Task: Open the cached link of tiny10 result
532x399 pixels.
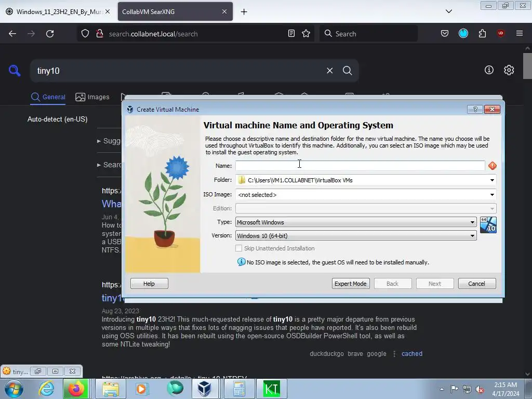Action: 412,353
